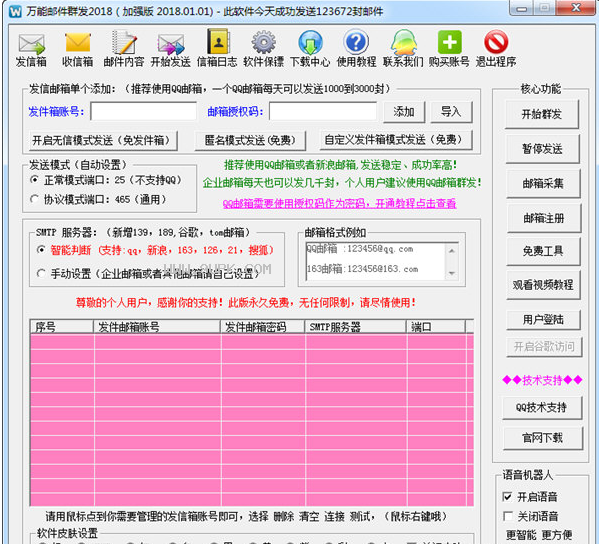This screenshot has height=544, width=599.
Task: Click the 添加 button
Action: coord(404,112)
